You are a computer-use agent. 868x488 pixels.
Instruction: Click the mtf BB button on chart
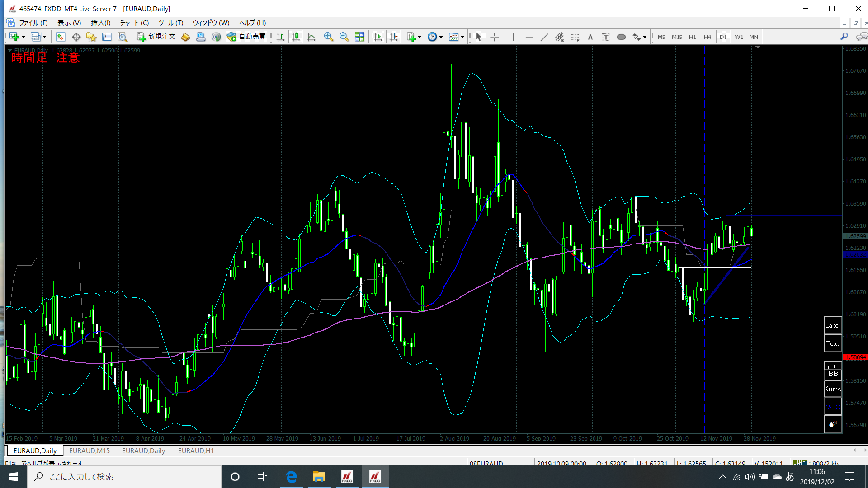pyautogui.click(x=833, y=371)
